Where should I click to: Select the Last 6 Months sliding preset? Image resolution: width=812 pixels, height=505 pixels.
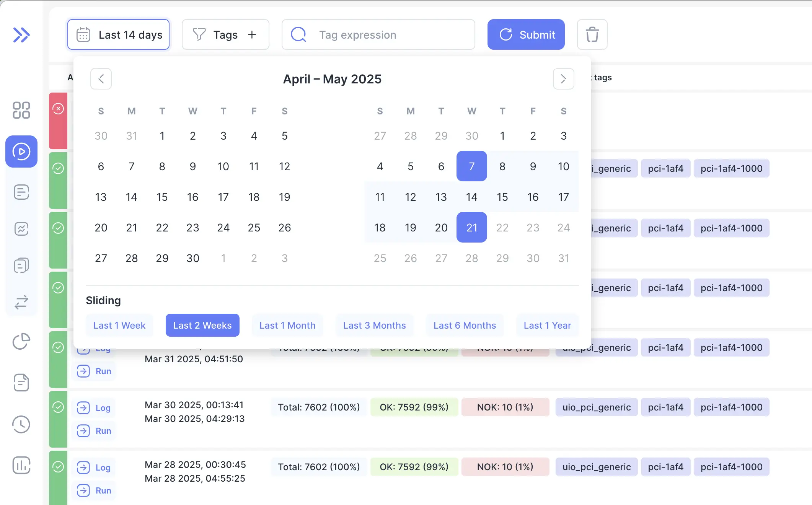(465, 325)
